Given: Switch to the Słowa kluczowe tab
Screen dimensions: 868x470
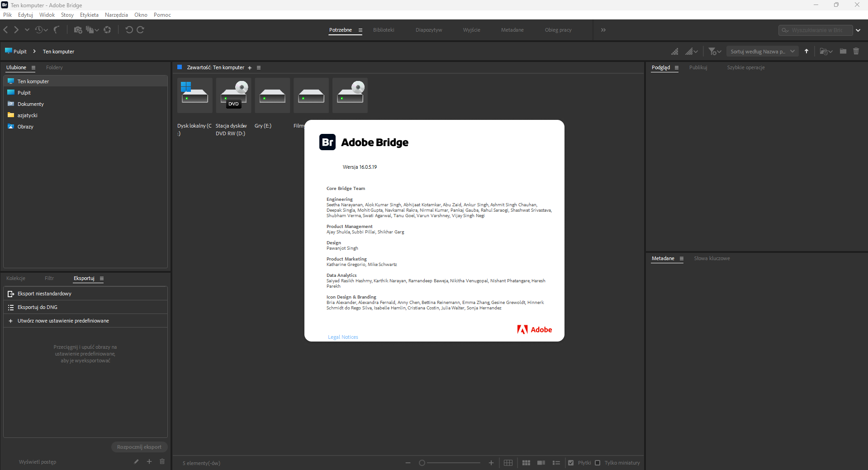Looking at the screenshot, I should [712, 259].
